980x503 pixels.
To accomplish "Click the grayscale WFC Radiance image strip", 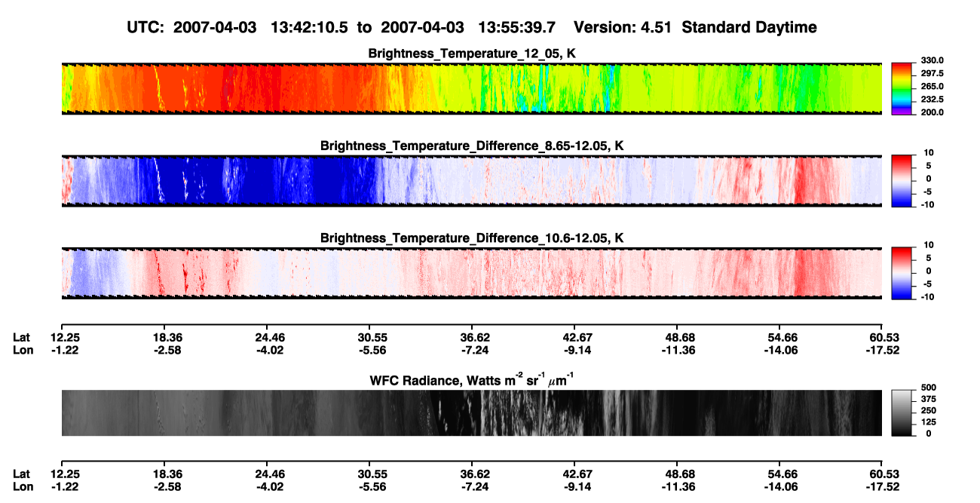I will [471, 413].
